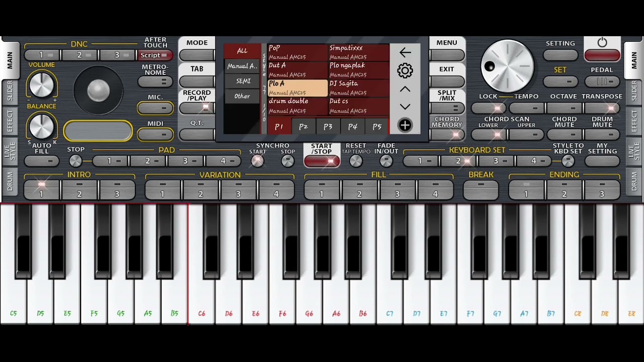Image resolution: width=644 pixels, height=362 pixels.
Task: Toggle Chord Memory button
Action: pyautogui.click(x=447, y=135)
